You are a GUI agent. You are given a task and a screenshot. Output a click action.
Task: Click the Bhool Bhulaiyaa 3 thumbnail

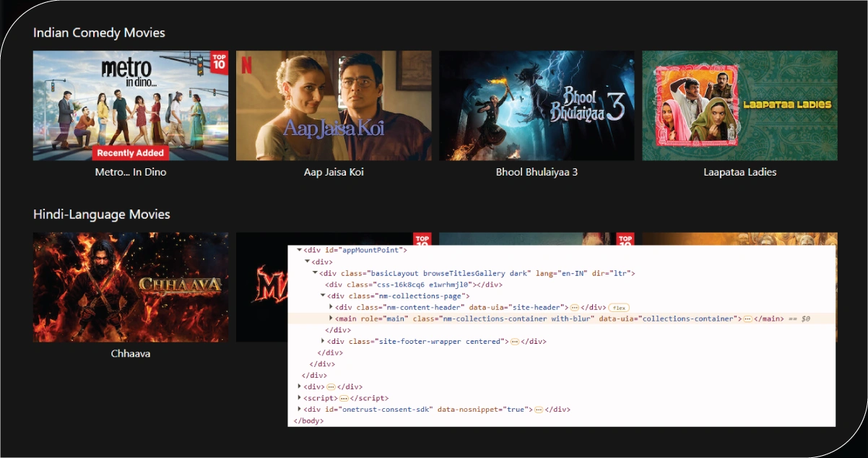tap(537, 105)
